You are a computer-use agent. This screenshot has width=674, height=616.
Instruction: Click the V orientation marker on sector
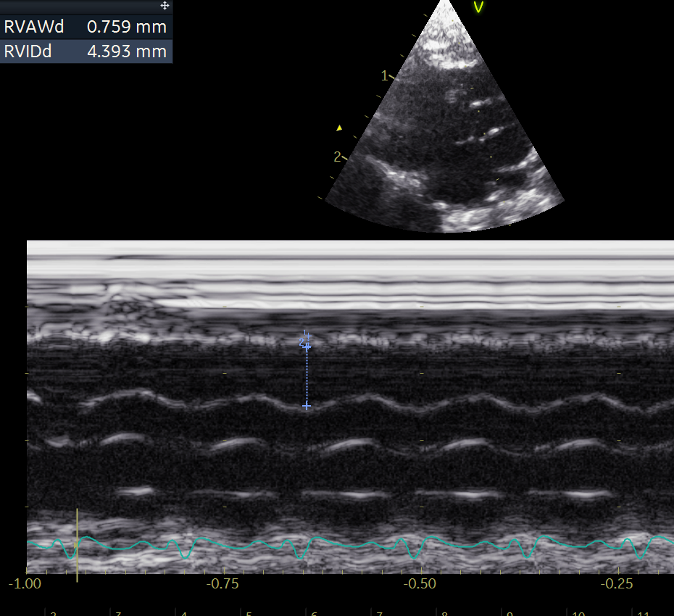click(x=478, y=7)
